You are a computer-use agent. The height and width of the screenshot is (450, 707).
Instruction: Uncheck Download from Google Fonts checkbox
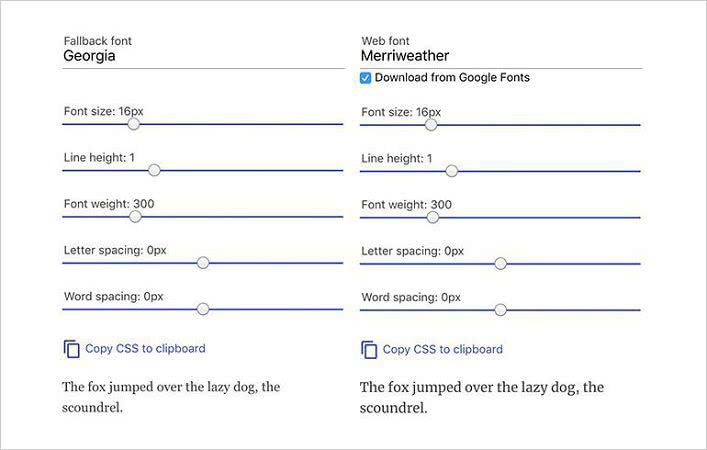[x=366, y=78]
